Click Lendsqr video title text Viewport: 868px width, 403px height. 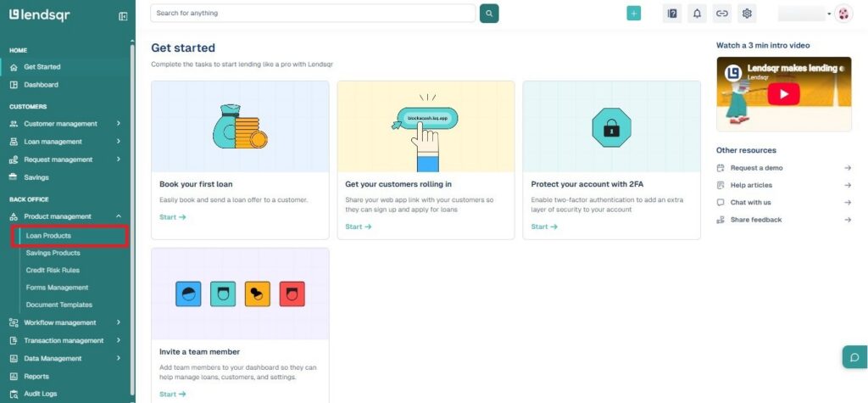click(795, 68)
